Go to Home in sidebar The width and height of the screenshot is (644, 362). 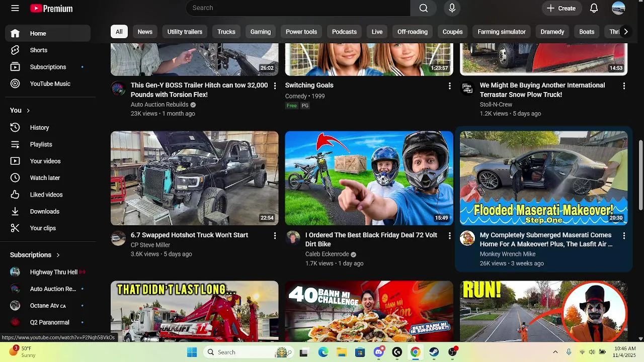pyautogui.click(x=48, y=33)
